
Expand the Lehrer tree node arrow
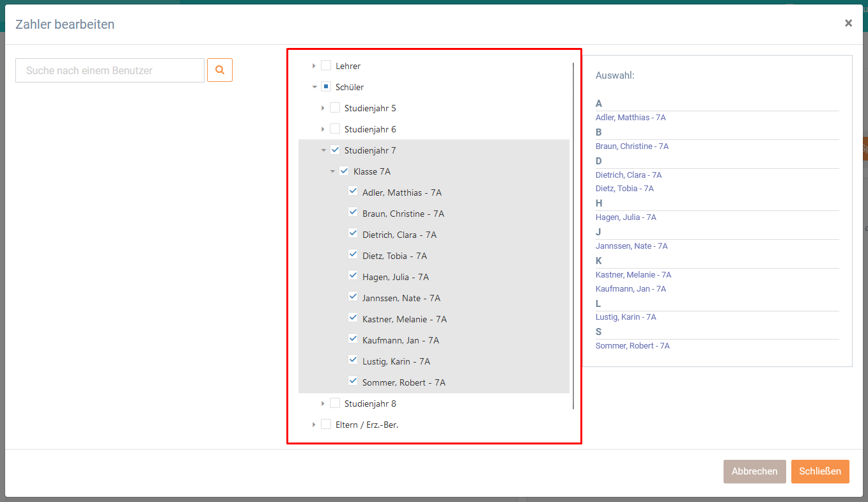click(314, 66)
